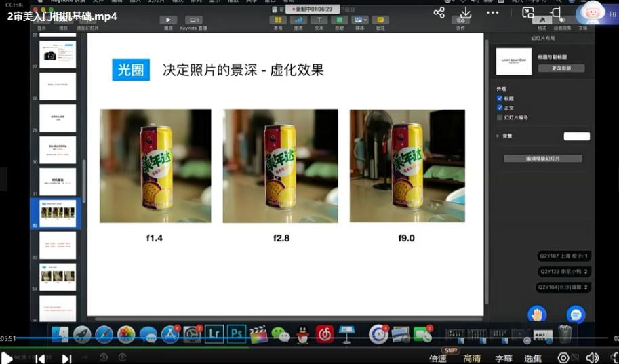The width and height of the screenshot is (619, 364).
Task: Click the share icon in the player header
Action: click(x=439, y=12)
